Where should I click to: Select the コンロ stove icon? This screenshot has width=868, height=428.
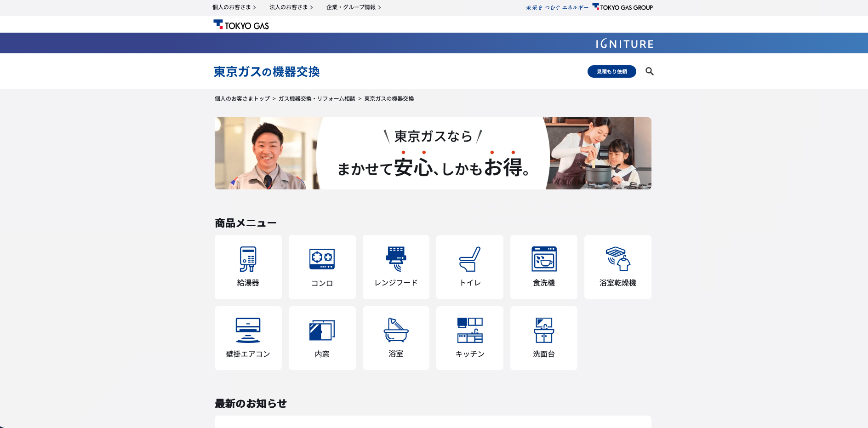coord(322,259)
